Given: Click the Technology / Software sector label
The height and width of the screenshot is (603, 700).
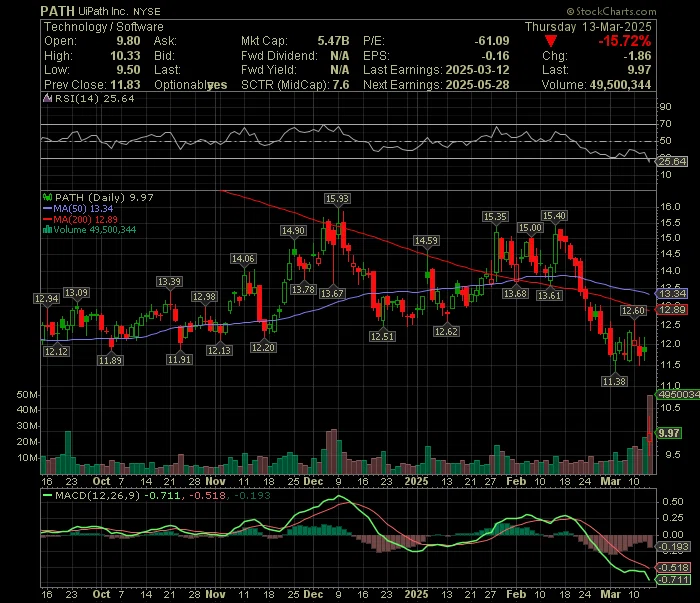Looking at the screenshot, I should (104, 27).
